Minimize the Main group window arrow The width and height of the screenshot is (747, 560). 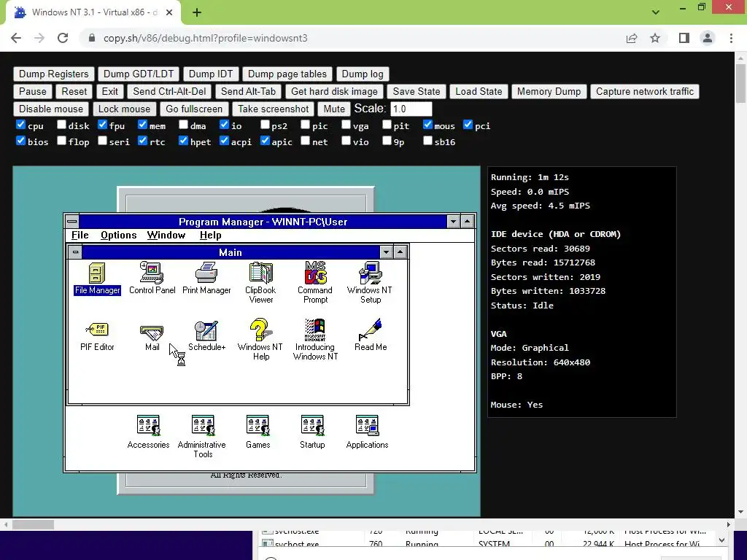coord(387,252)
